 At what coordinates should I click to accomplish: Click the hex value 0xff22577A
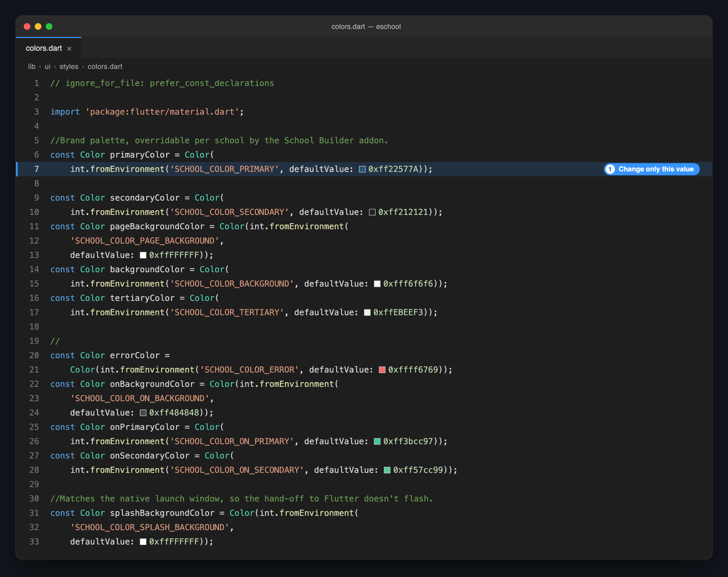[x=394, y=169]
